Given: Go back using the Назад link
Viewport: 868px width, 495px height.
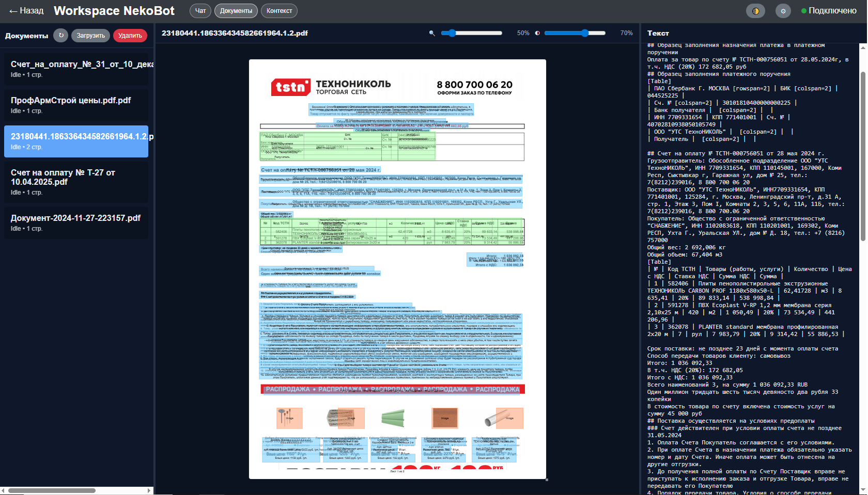Looking at the screenshot, I should (26, 11).
